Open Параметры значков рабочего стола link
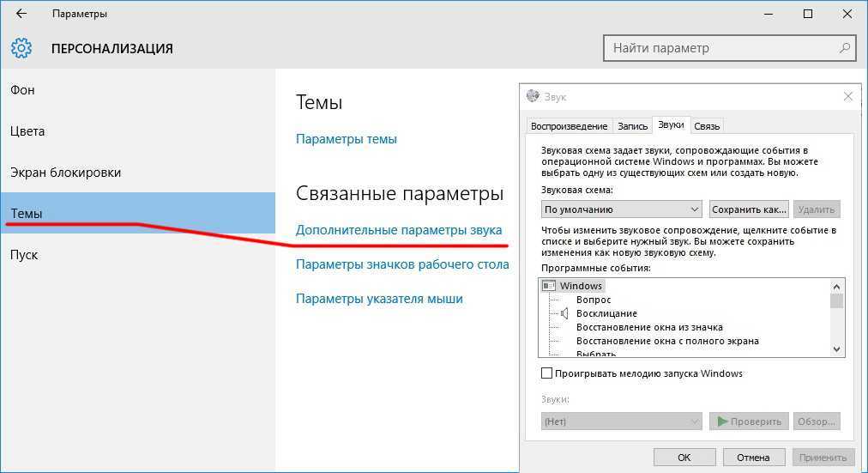The height and width of the screenshot is (473, 868). pos(402,264)
